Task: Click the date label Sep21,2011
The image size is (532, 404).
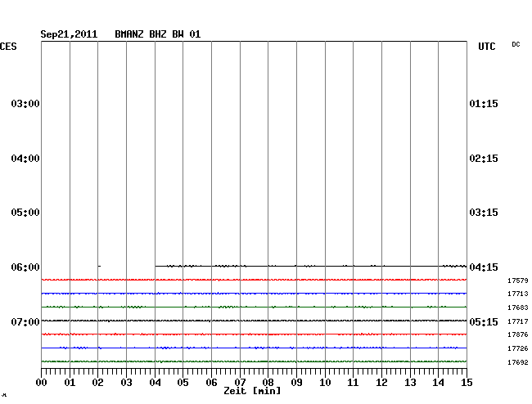Action: (69, 34)
